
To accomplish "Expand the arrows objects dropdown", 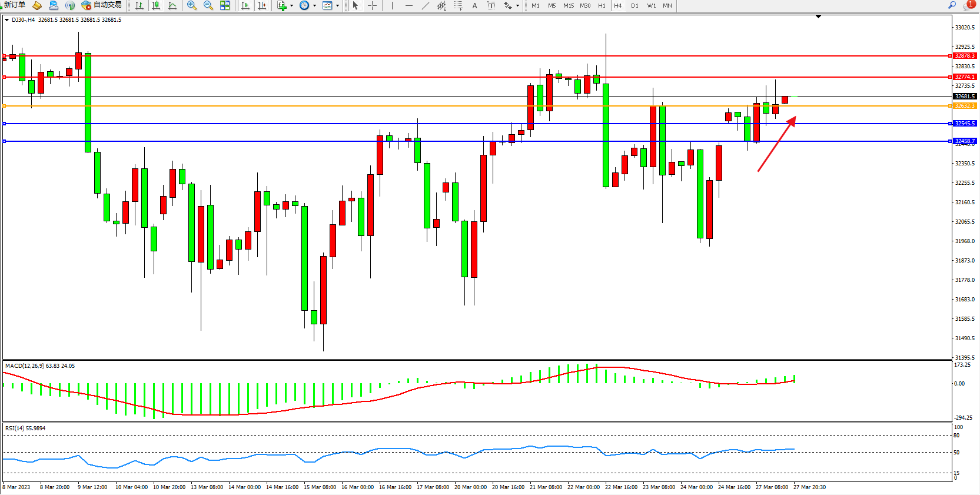I will (517, 5).
